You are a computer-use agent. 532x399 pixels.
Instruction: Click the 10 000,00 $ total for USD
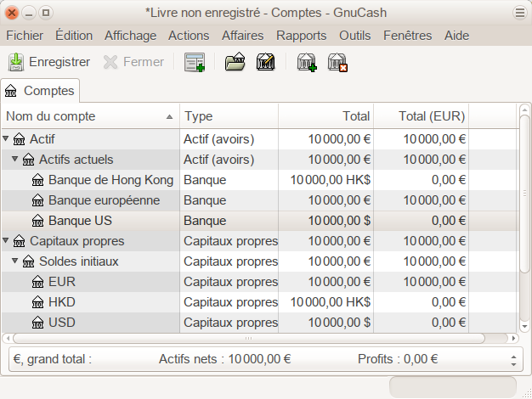[339, 323]
